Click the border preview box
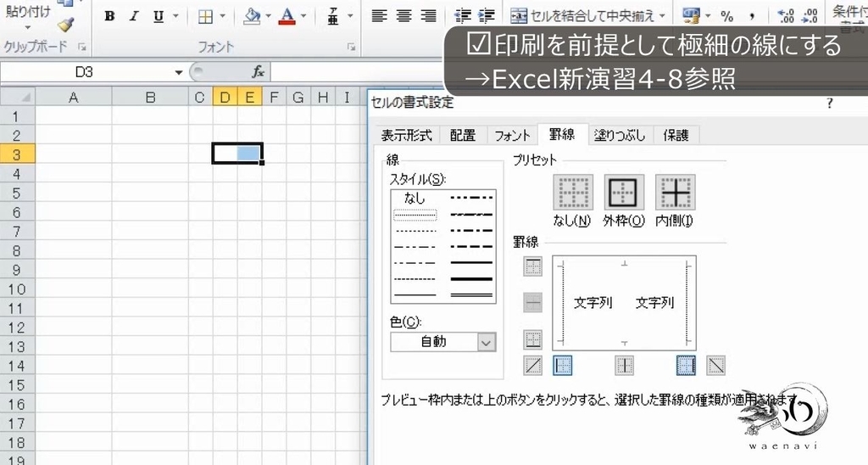868x465 pixels. point(625,303)
